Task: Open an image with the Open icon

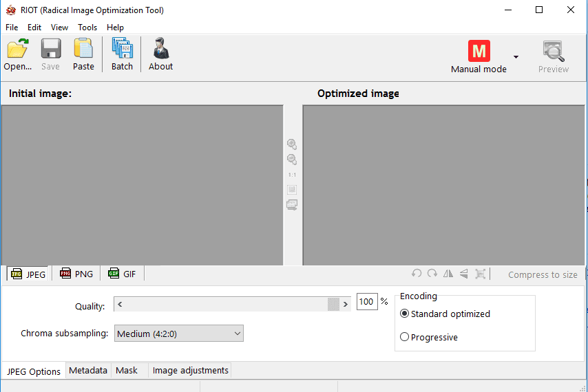Action: (x=18, y=49)
